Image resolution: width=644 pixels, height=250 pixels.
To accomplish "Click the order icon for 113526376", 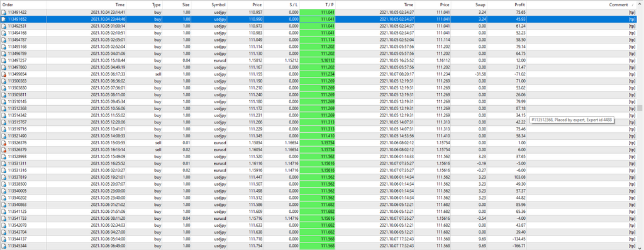I will (4, 143).
